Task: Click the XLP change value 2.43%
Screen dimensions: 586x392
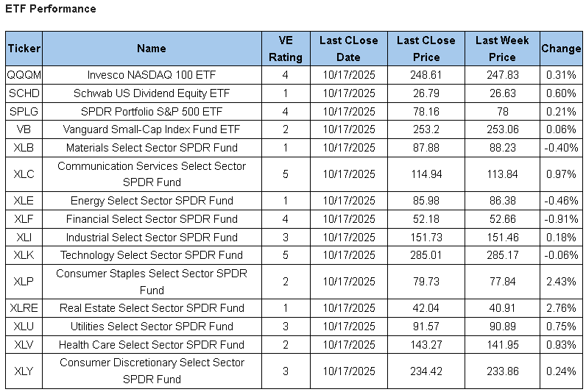Action: point(561,282)
